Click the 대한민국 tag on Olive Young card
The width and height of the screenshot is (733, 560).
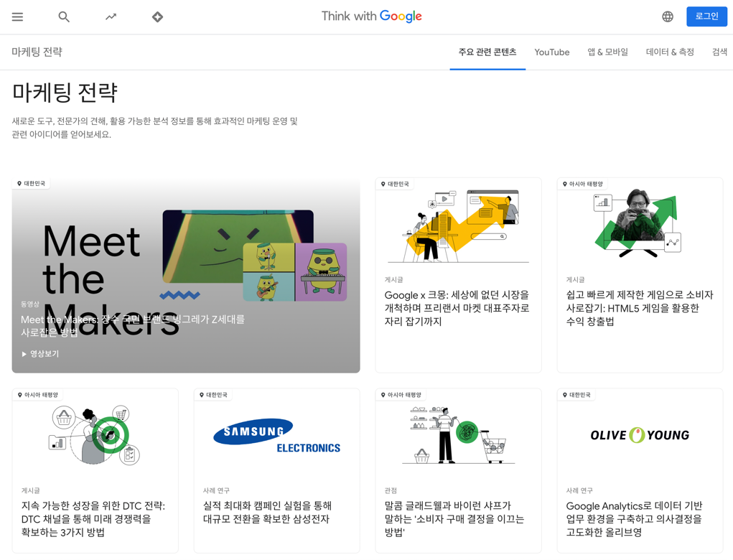pos(576,395)
